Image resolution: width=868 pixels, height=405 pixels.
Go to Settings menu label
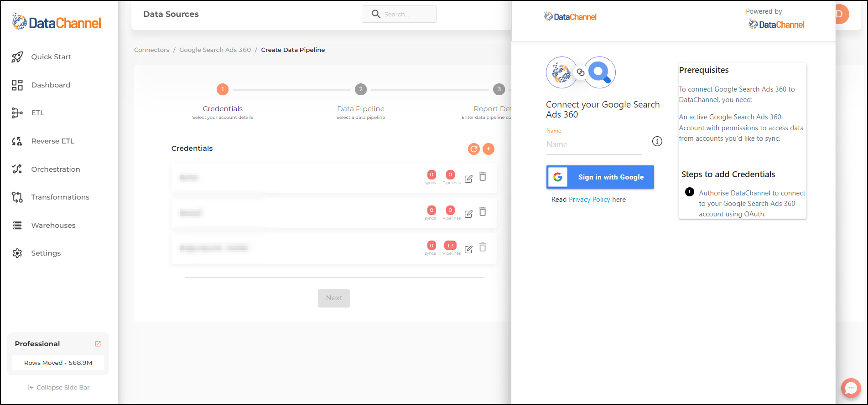[x=46, y=253]
